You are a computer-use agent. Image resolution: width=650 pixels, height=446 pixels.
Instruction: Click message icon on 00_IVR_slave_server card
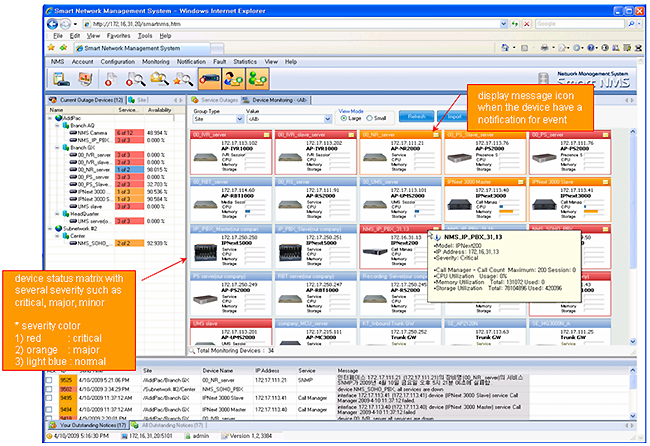coord(352,135)
